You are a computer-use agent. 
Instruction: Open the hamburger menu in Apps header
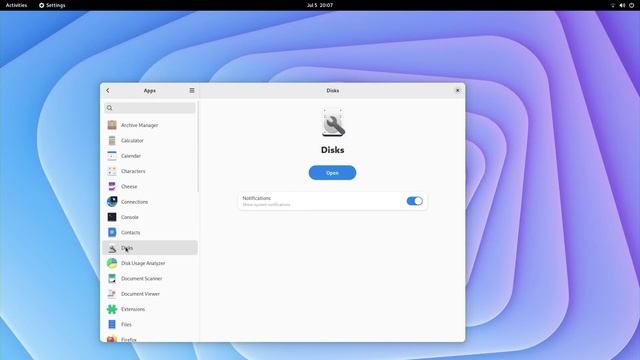click(192, 91)
